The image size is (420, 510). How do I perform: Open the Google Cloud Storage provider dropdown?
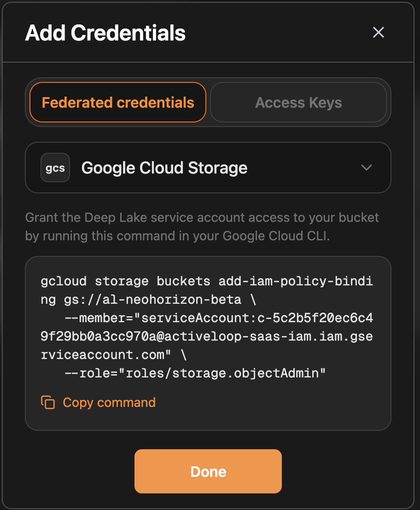click(208, 168)
